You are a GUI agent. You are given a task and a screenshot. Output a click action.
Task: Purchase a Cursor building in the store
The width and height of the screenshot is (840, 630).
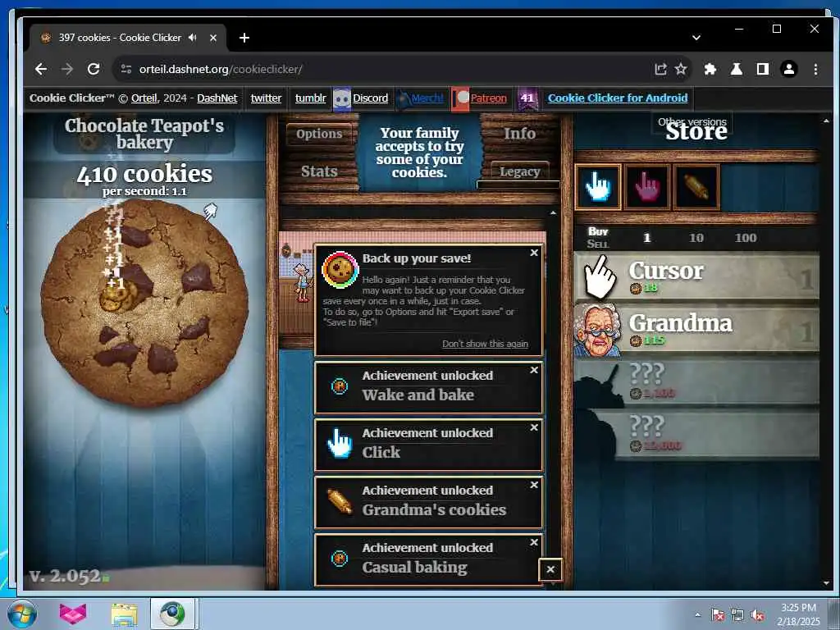(x=696, y=276)
